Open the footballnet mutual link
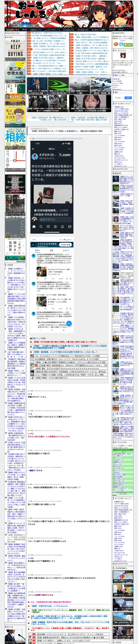The width and height of the screenshot is (138, 644). 116,85
